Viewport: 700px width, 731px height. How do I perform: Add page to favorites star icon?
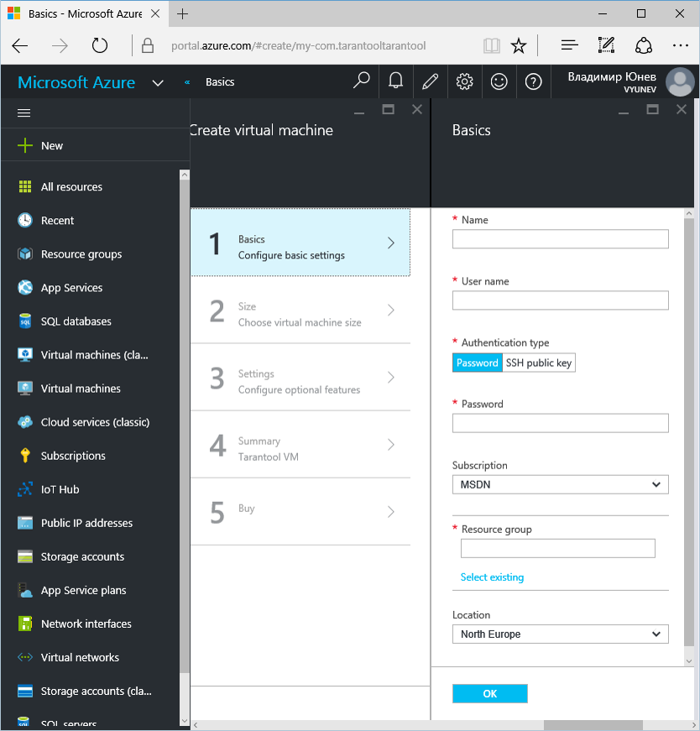pos(518,45)
